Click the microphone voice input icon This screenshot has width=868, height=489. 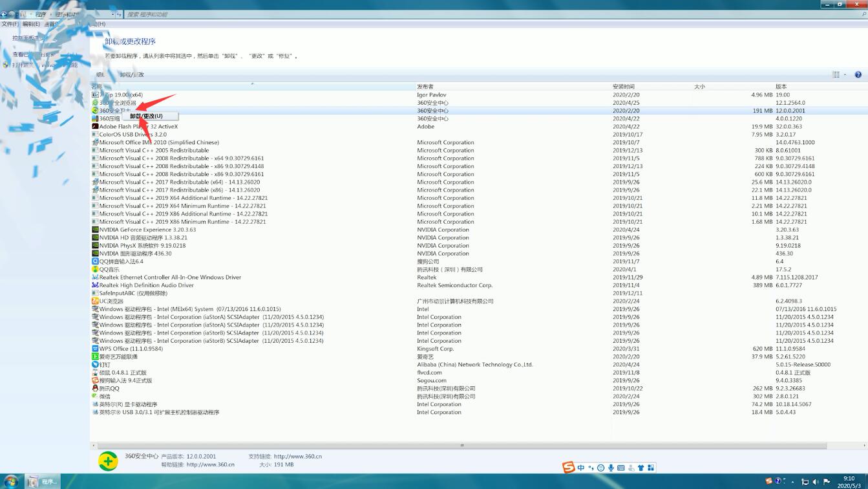(611, 468)
